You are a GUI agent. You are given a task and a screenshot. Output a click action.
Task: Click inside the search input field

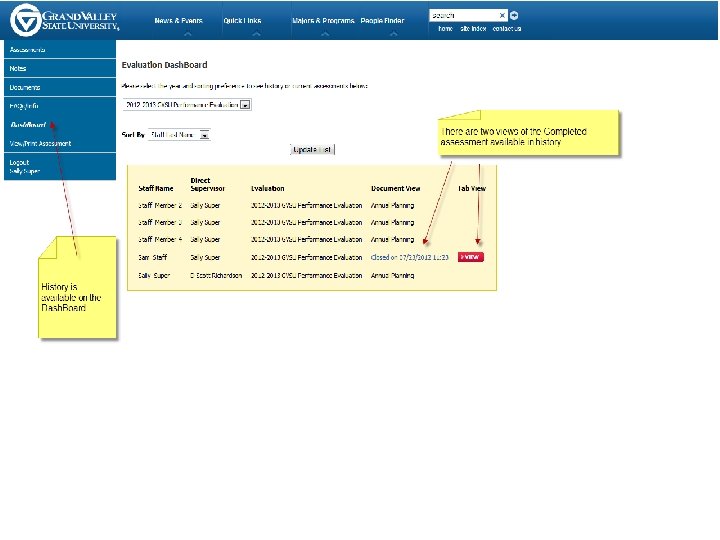coord(464,16)
